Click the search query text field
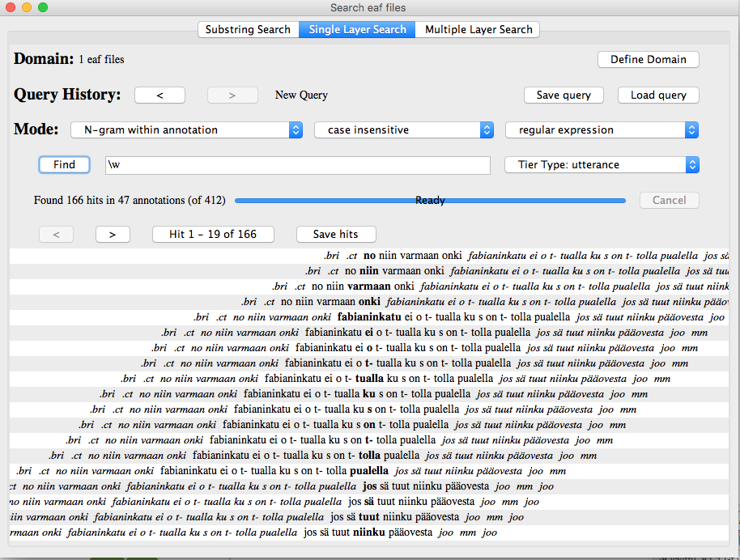Image resolution: width=740 pixels, height=560 pixels. (297, 165)
